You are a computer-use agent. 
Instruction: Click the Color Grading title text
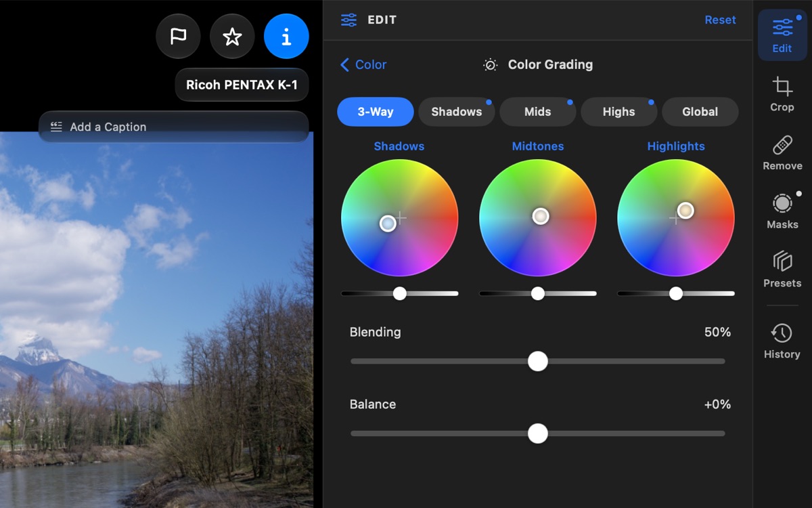coord(550,64)
